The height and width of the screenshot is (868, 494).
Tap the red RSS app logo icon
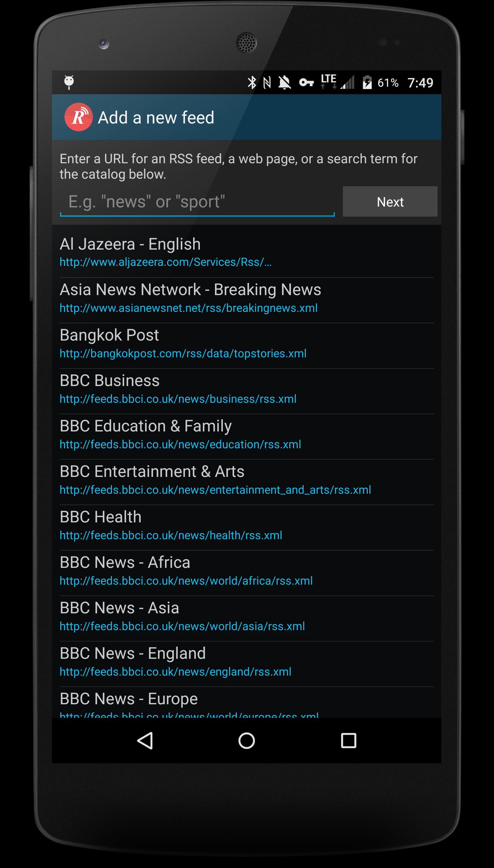(78, 117)
